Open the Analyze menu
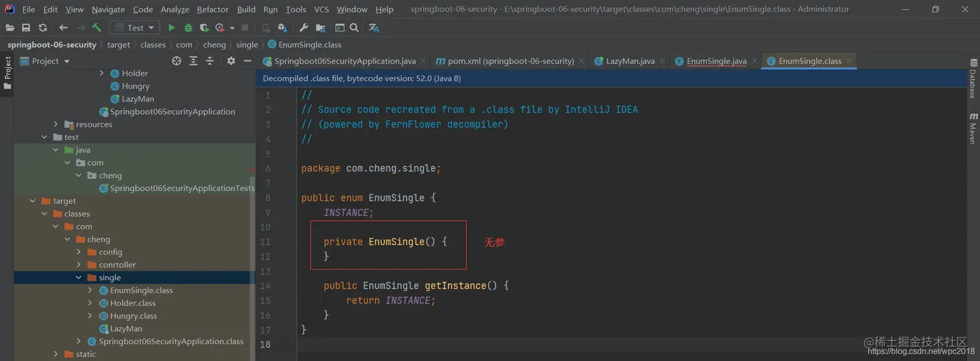This screenshot has height=361, width=980. click(x=175, y=9)
